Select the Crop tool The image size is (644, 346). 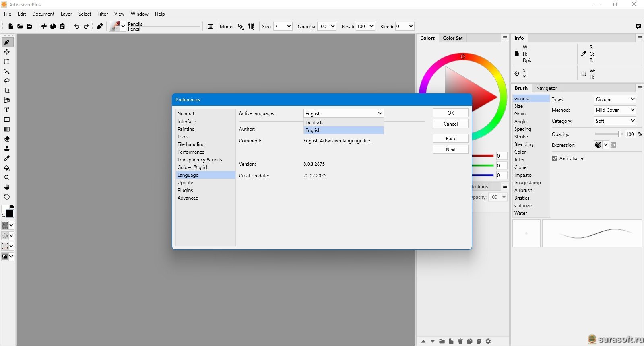(x=7, y=91)
